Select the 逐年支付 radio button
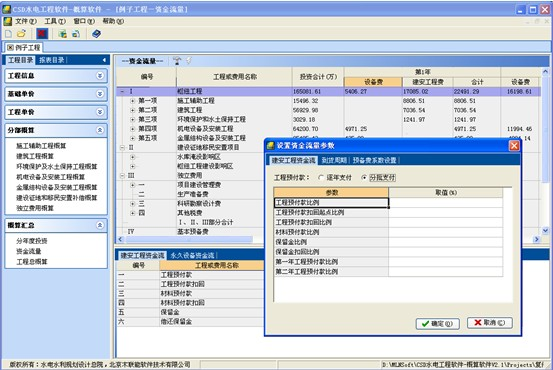The image size is (553, 370). tap(321, 177)
